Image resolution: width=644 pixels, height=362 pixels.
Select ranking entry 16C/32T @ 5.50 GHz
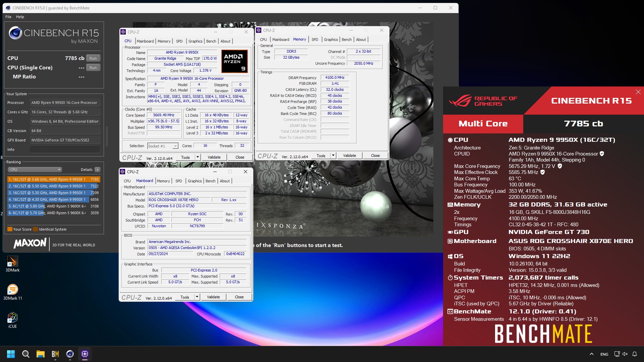(x=54, y=186)
